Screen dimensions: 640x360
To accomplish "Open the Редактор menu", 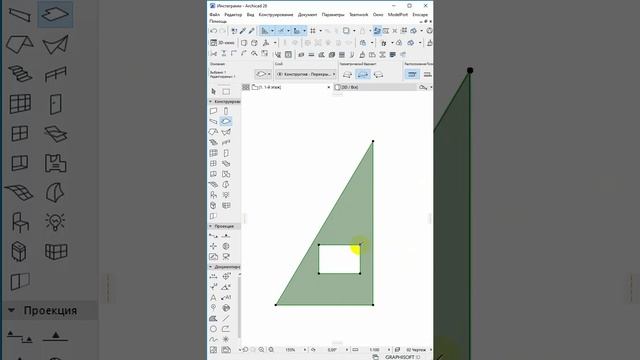I will 233,15.
